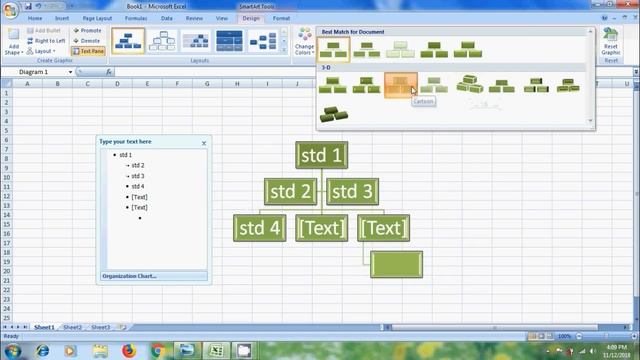Click 'std 4' bullet in text pane
640x360 pixels.
tap(138, 186)
